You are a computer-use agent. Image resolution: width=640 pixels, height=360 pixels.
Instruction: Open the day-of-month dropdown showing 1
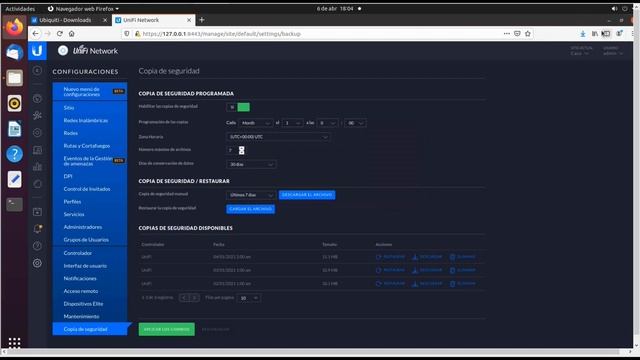point(292,123)
